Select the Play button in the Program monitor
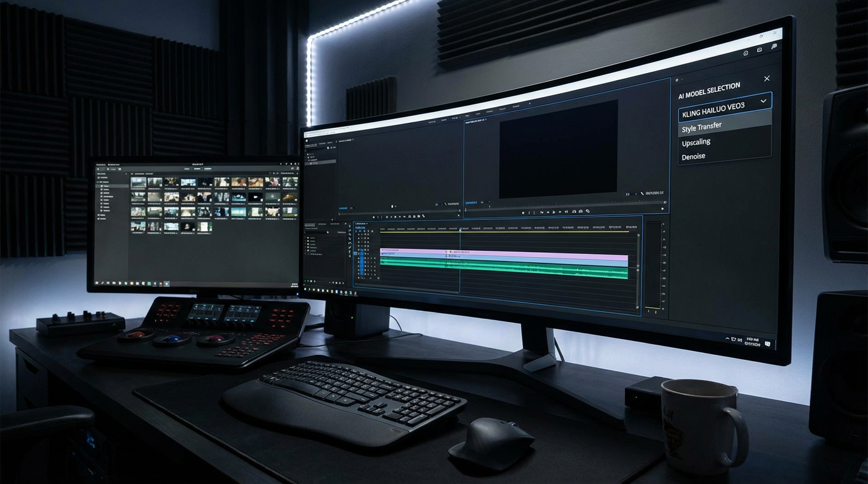 tap(548, 212)
